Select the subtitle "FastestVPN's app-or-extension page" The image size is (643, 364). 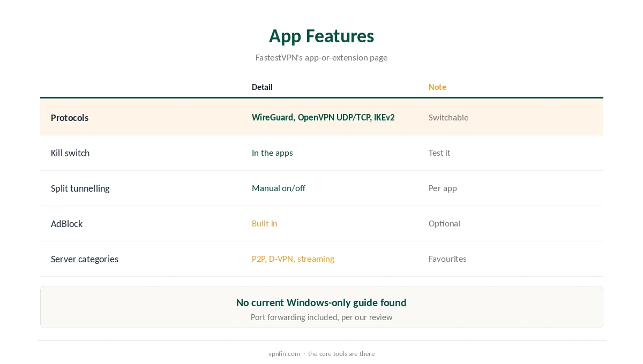[x=322, y=57]
